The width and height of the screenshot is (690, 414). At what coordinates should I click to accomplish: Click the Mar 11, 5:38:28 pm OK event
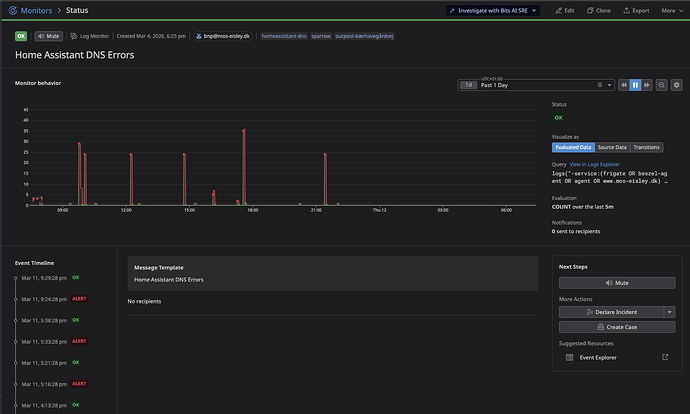50,320
